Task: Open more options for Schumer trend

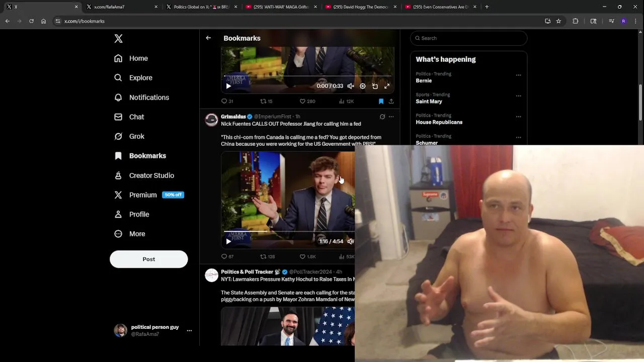Action: 518,137
